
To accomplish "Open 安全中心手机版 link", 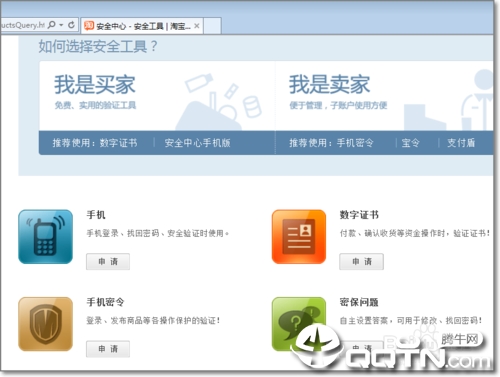I will (x=197, y=143).
